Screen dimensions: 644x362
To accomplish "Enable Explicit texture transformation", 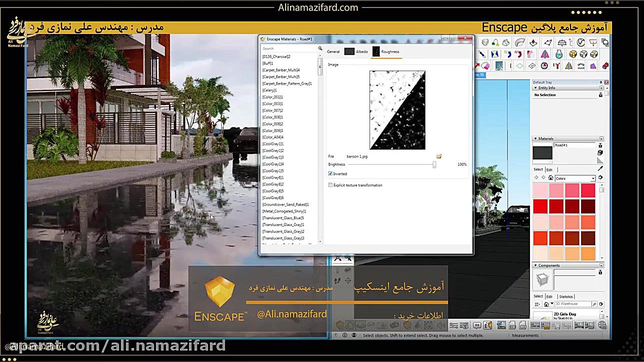I will coord(330,184).
